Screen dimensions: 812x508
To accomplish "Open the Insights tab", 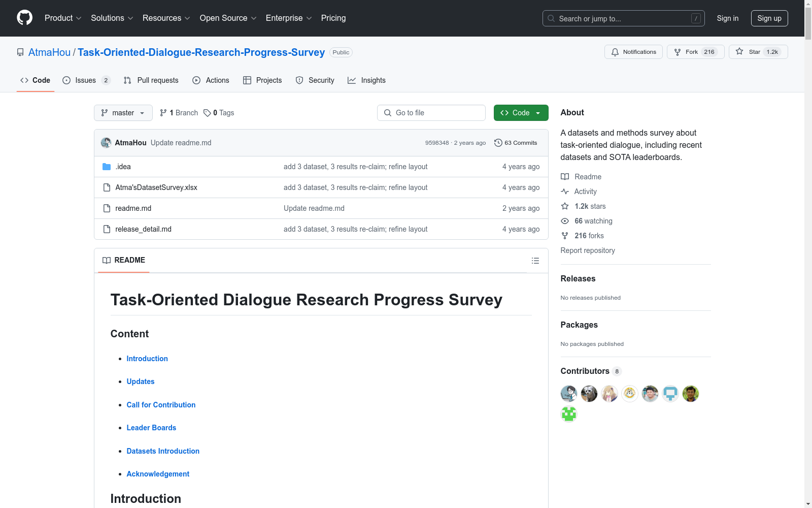I will [x=366, y=80].
